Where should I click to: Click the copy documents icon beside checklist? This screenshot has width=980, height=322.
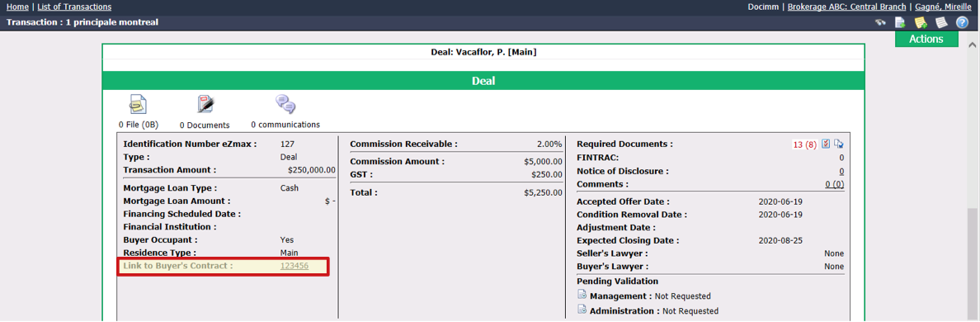(x=839, y=144)
